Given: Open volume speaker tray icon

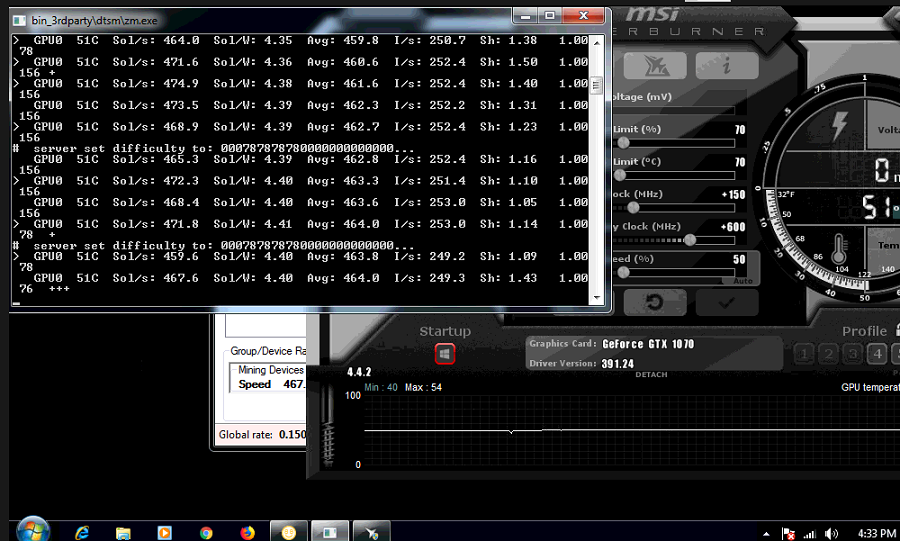Looking at the screenshot, I should click(x=831, y=534).
